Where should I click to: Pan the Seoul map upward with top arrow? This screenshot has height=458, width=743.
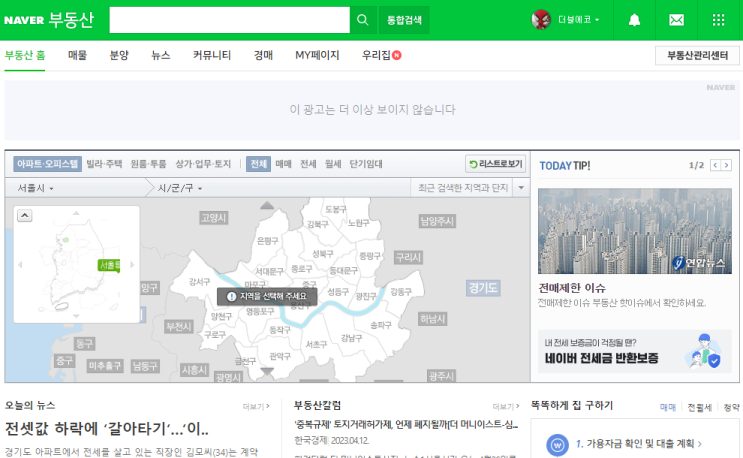267,205
